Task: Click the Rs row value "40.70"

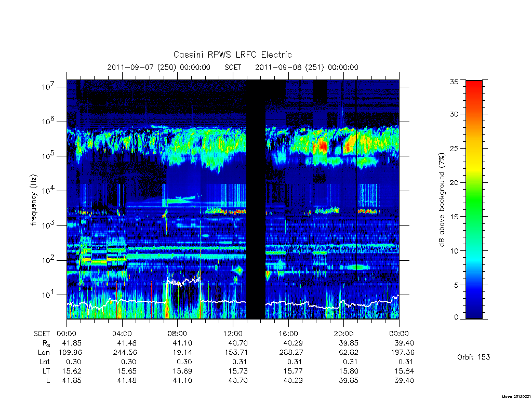Action: coord(238,343)
